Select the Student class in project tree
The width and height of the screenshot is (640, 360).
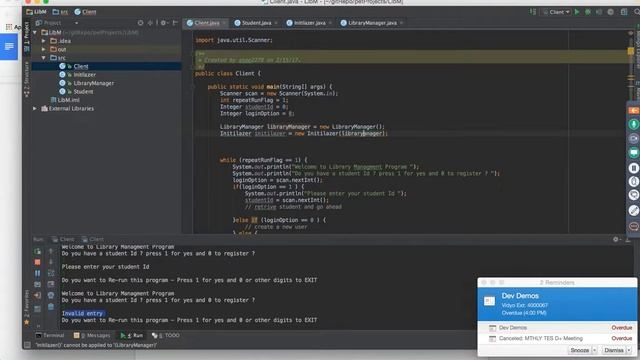tap(83, 92)
